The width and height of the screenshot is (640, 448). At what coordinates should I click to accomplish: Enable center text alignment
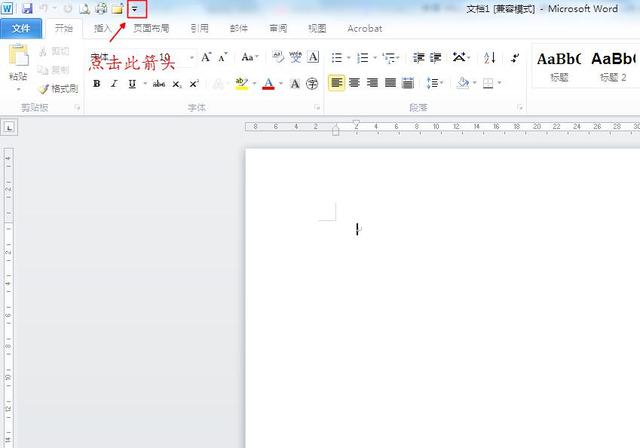coord(354,83)
